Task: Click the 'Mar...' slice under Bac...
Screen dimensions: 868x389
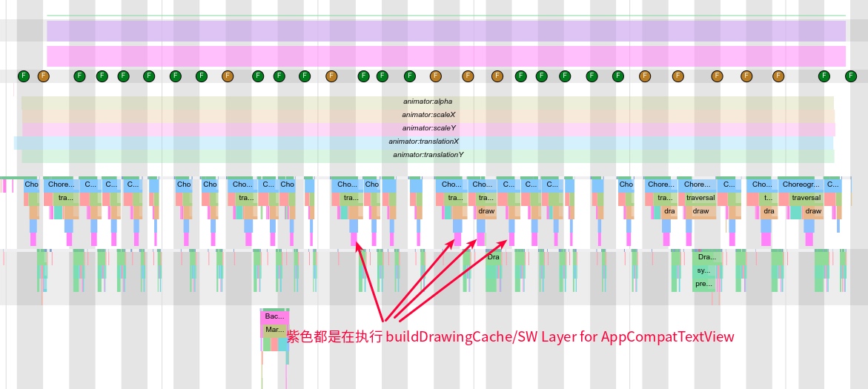Action: [x=274, y=330]
